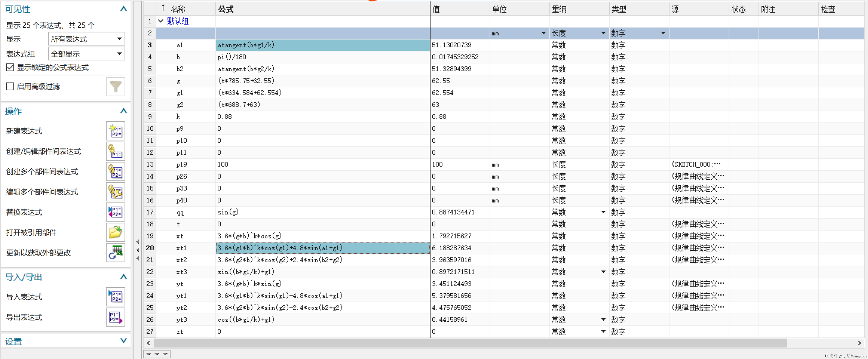Click the New Expression (新建表达式) icon
The height and width of the screenshot is (359, 868).
(116, 131)
